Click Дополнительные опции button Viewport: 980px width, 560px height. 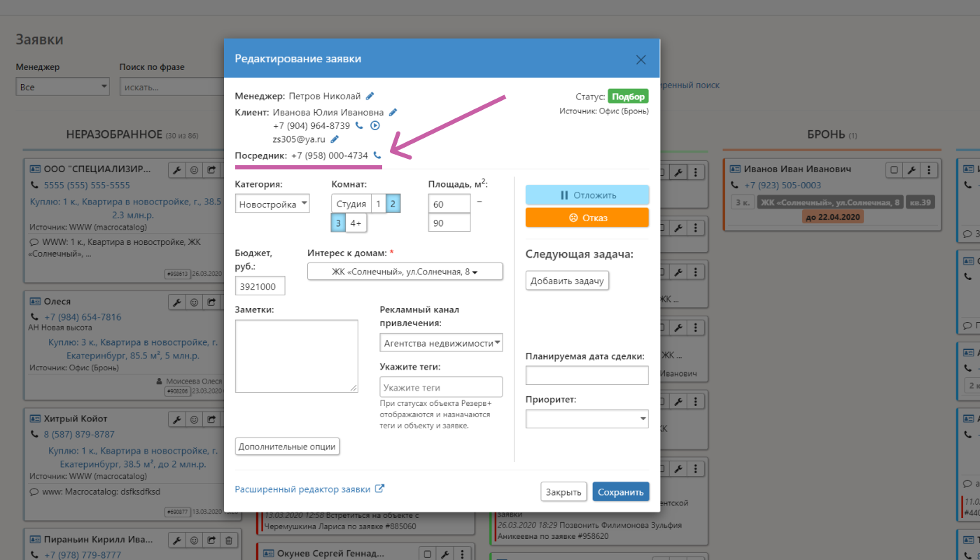pyautogui.click(x=287, y=447)
